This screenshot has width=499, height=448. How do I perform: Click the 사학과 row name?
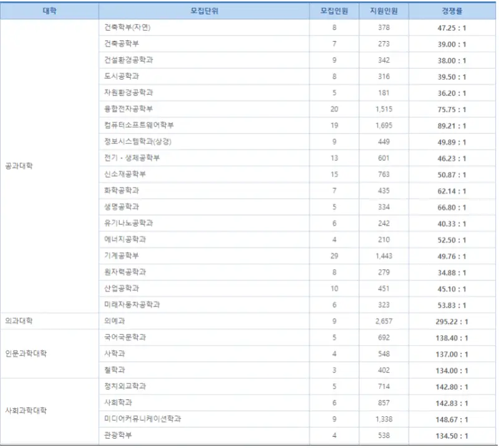(115, 353)
